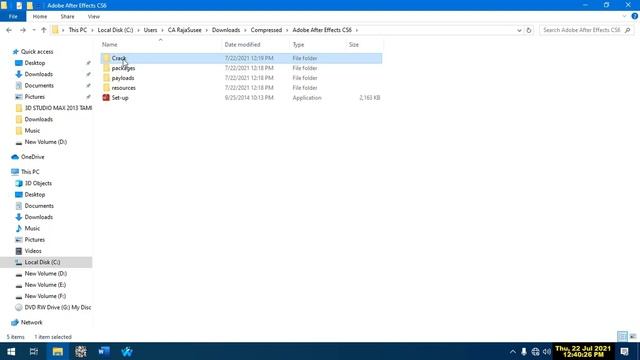Open Explorer help question mark icon
The width and height of the screenshot is (640, 360).
634,16
